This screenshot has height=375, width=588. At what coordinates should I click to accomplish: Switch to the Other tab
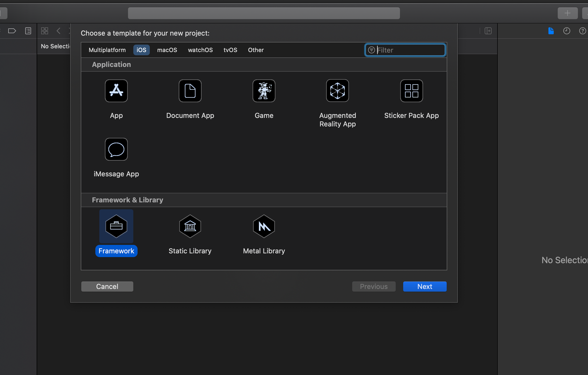click(256, 50)
